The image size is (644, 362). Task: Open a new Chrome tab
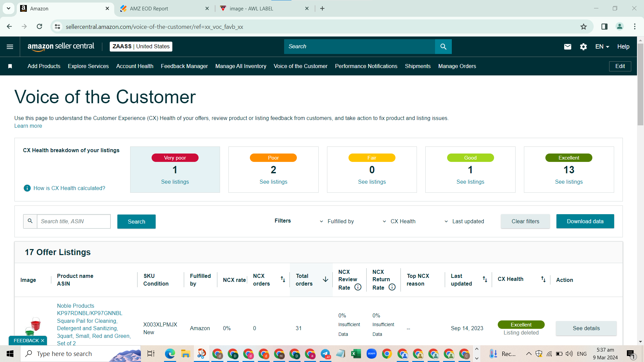click(x=322, y=9)
